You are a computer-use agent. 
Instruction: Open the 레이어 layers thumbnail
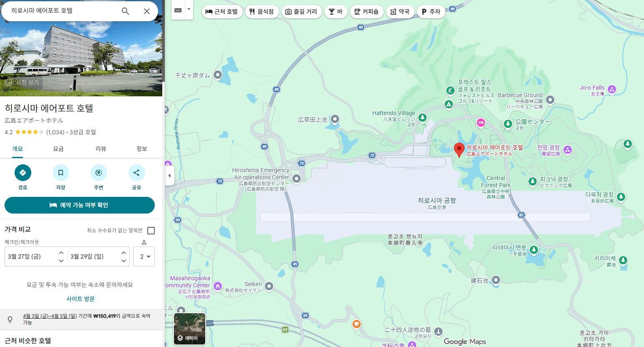pyautogui.click(x=190, y=329)
